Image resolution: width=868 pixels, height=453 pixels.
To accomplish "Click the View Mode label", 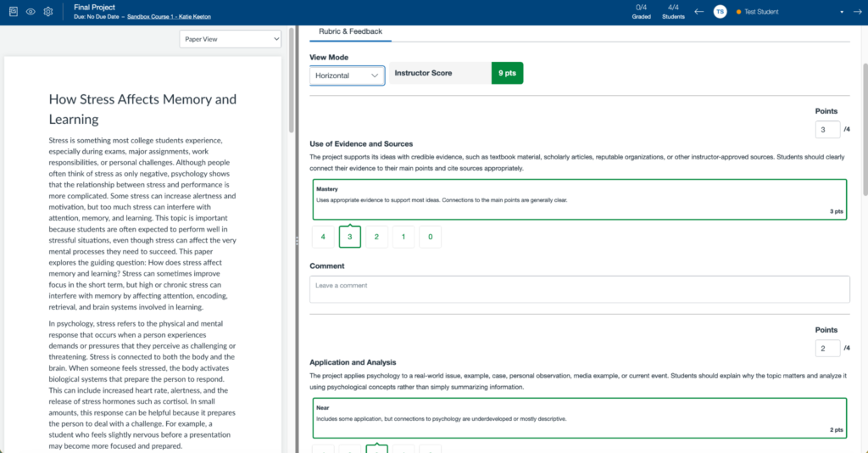I will [x=329, y=58].
